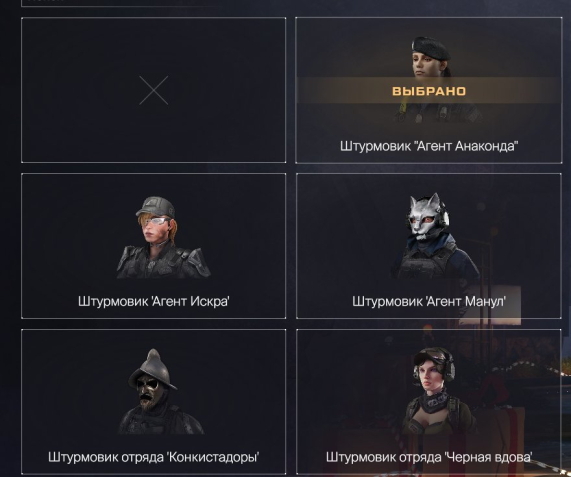The height and width of the screenshot is (477, 571).
Task: Click the Штурмовик отряда 'Конкистадоры' label
Action: (x=154, y=457)
